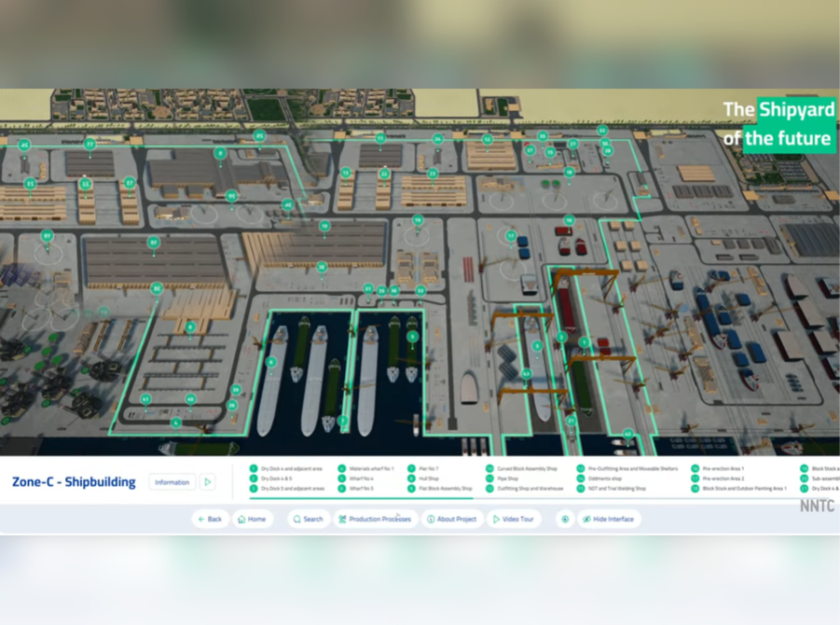Click map marker 17 on the shipyard
Image resolution: width=840 pixels, height=625 pixels.
510,236
